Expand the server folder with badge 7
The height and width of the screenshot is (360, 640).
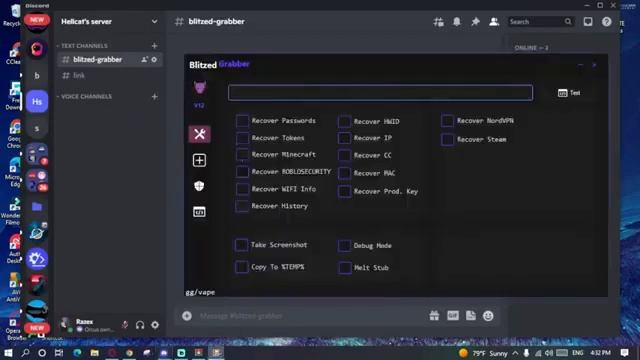pos(37,154)
